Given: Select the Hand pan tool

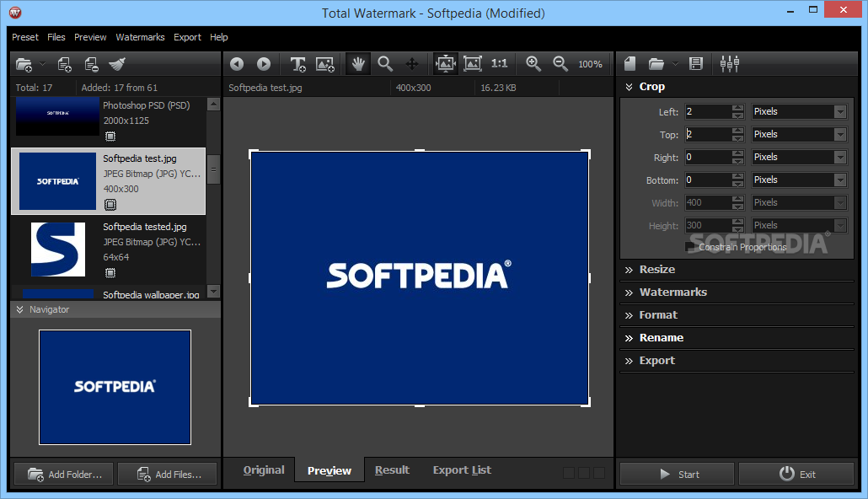Looking at the screenshot, I should click(358, 64).
